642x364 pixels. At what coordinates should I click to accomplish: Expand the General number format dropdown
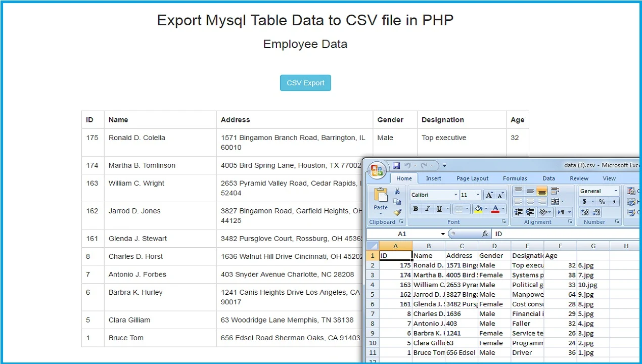(x=616, y=191)
